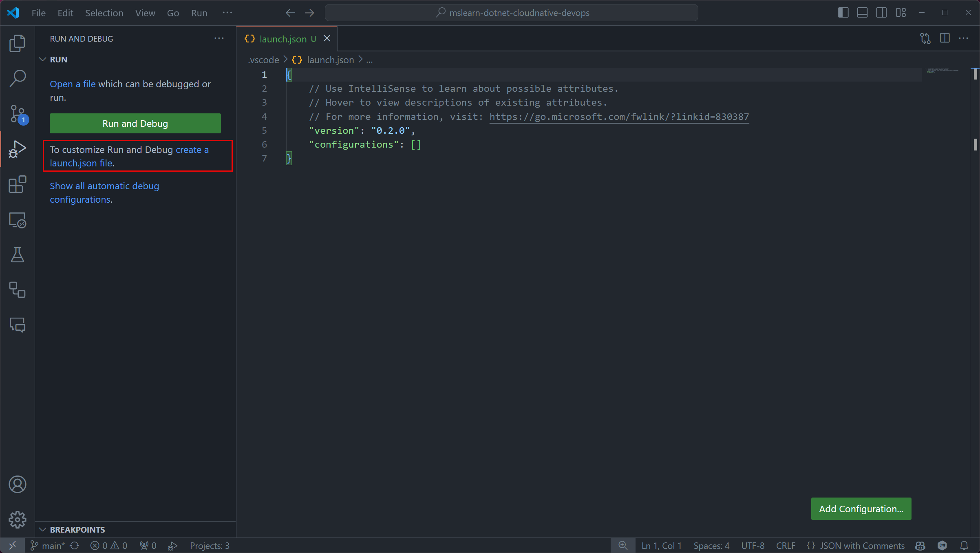Image resolution: width=980 pixels, height=553 pixels.
Task: Toggle the bottom Panel layout button
Action: coord(862,13)
